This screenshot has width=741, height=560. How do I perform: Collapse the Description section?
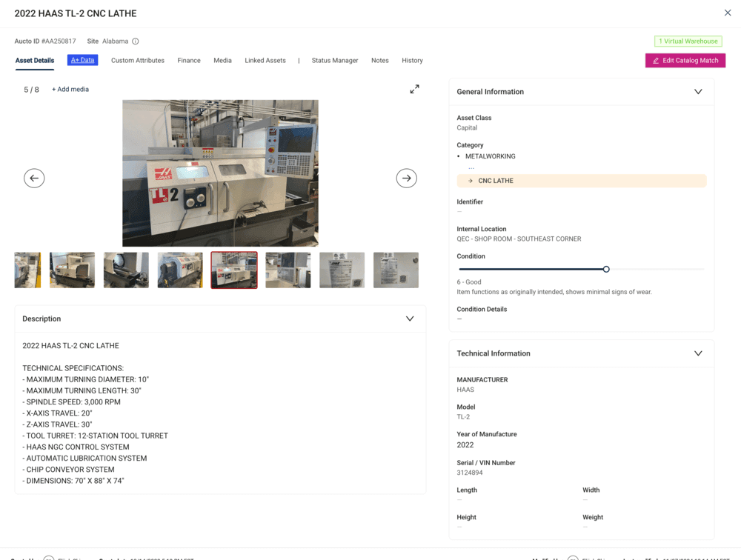[x=410, y=319]
